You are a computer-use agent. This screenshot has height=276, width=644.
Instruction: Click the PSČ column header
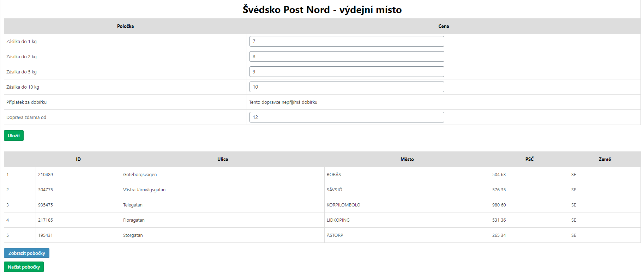pyautogui.click(x=529, y=159)
